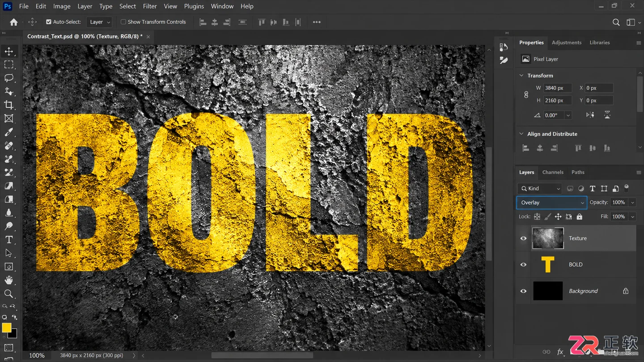
Task: Switch to the Adjustments tab
Action: pyautogui.click(x=567, y=42)
